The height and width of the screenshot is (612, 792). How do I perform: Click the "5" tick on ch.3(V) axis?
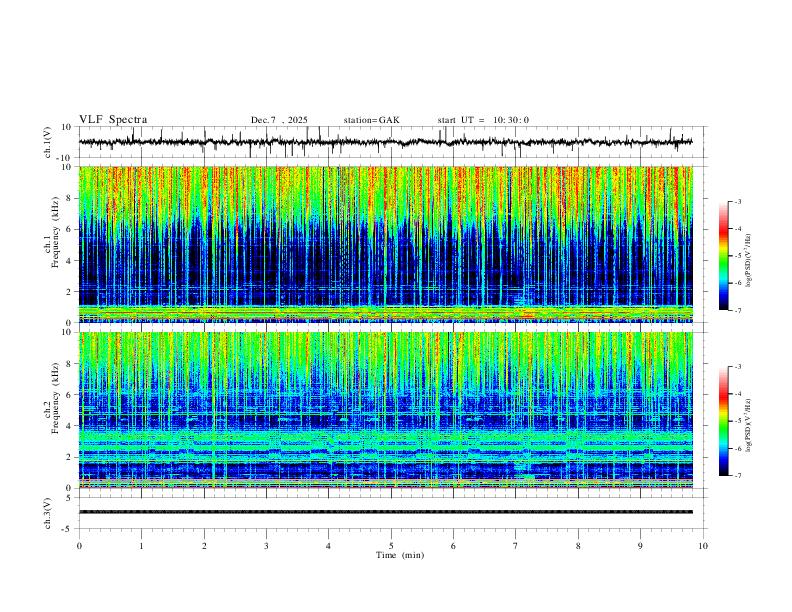point(69,498)
